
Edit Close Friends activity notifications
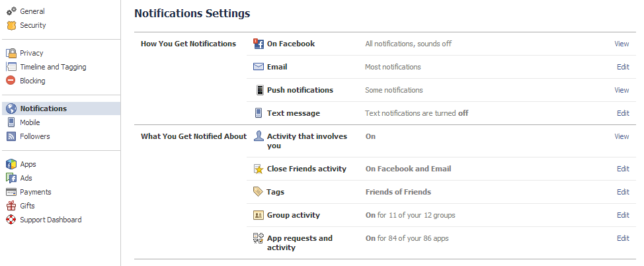point(623,169)
